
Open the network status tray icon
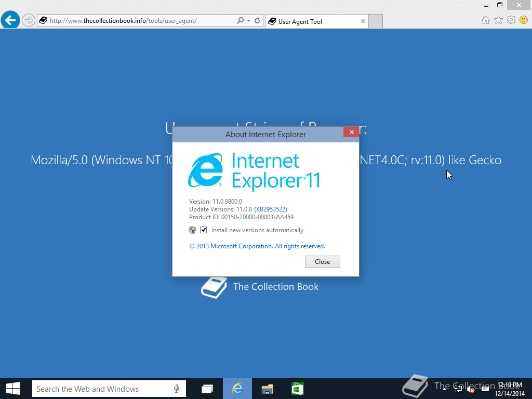coord(458,389)
